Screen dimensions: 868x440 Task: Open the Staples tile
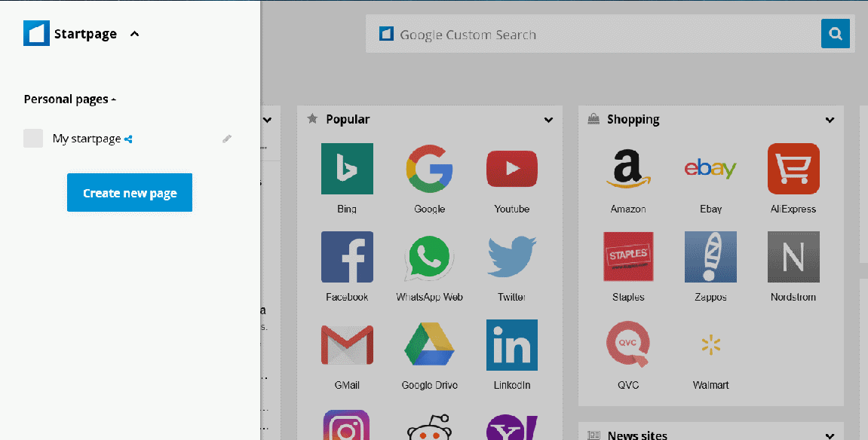coord(628,257)
